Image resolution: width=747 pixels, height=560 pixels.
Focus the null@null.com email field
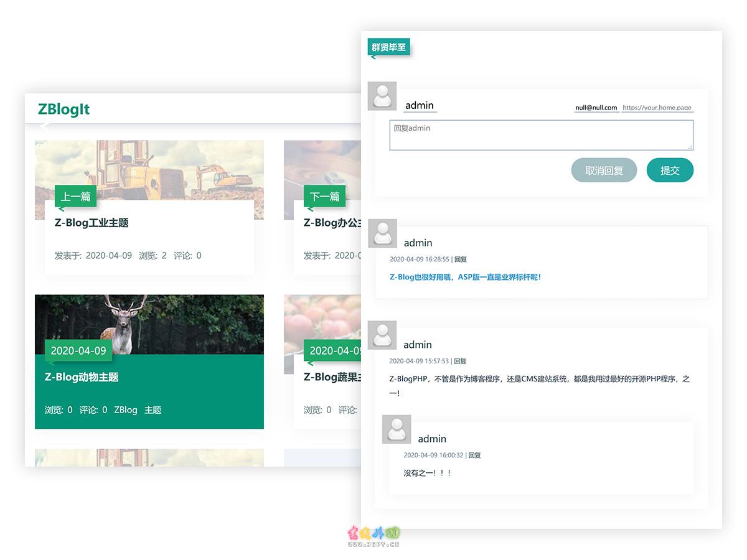tap(596, 108)
